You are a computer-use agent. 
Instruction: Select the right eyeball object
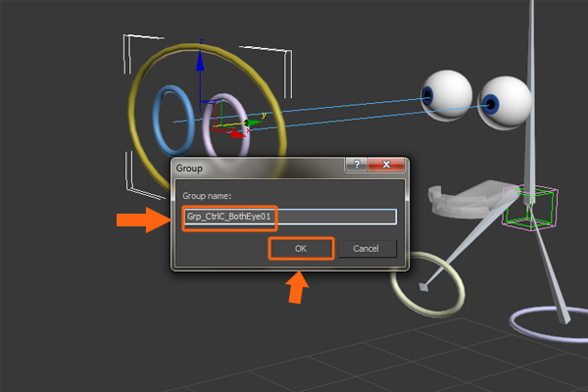tap(507, 101)
